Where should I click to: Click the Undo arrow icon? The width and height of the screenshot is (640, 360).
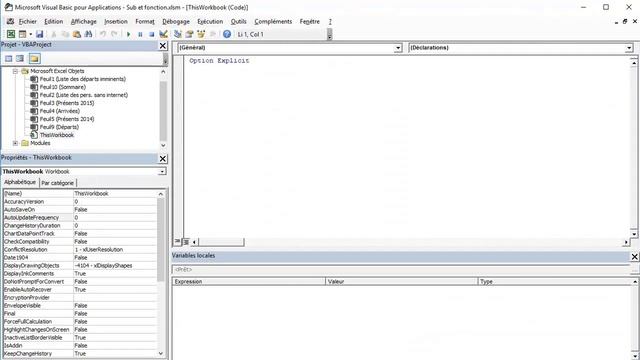click(103, 34)
